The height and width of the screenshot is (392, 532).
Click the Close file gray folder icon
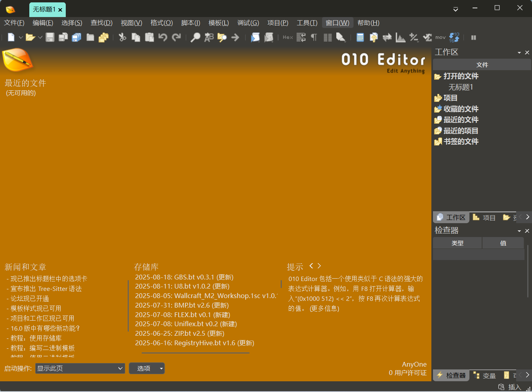point(90,37)
